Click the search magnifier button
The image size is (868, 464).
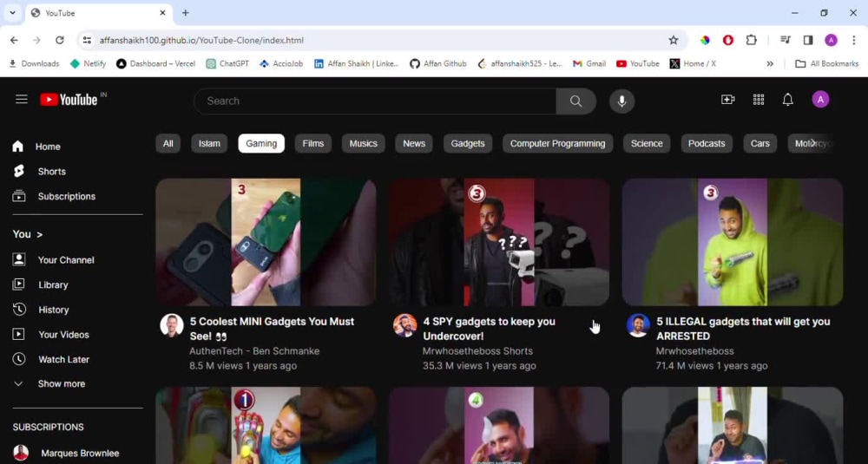click(x=575, y=101)
